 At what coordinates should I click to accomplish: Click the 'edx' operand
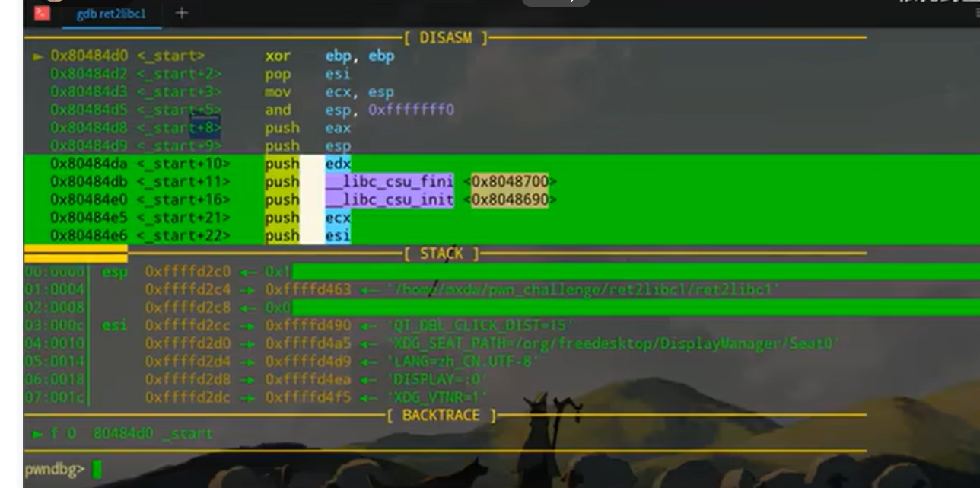tap(338, 164)
